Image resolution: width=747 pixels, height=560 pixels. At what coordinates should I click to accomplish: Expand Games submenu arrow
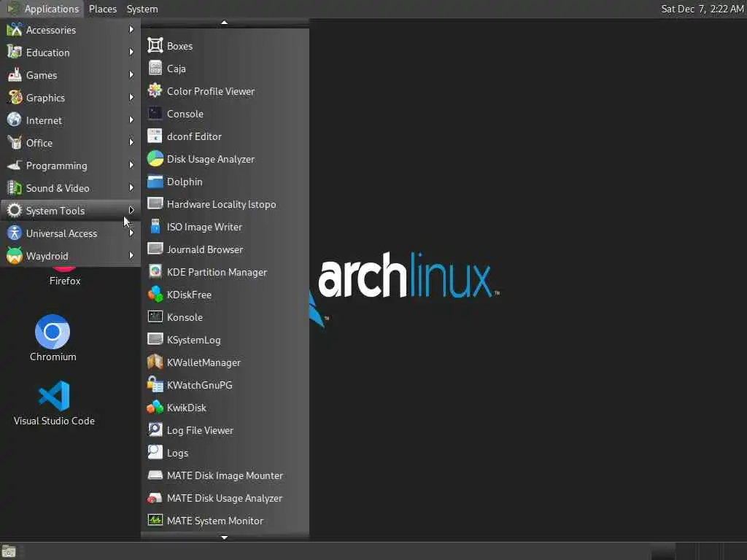131,75
